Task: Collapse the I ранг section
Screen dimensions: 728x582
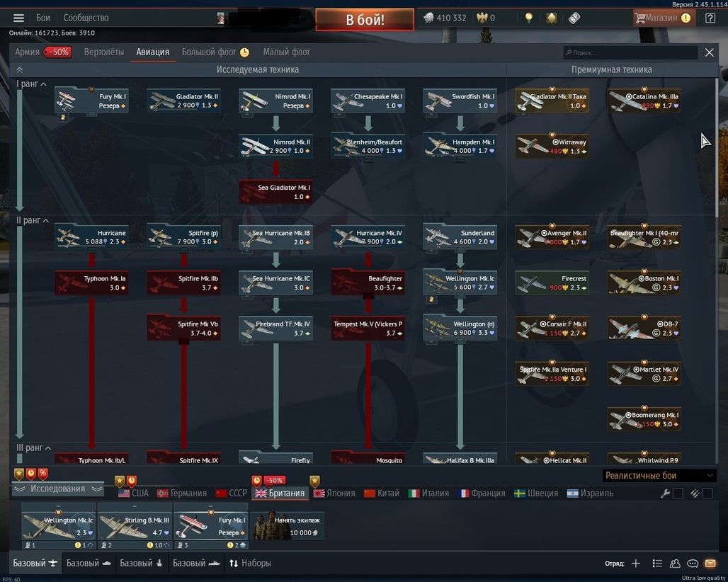Action: point(32,84)
